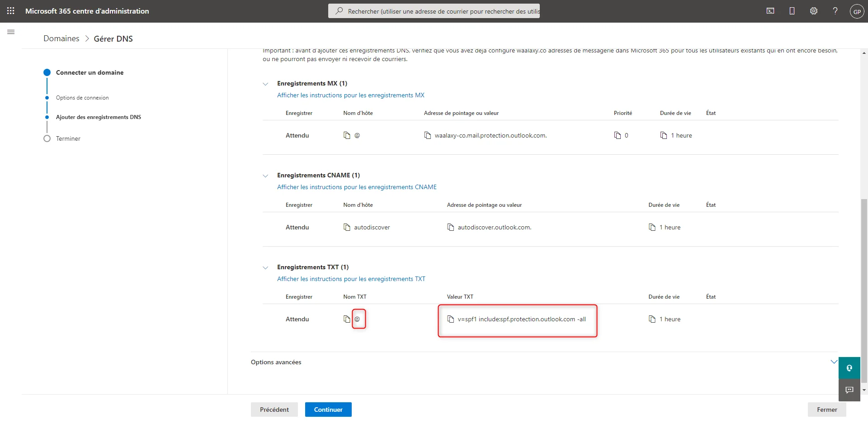
Task: Copy the MX record 1 heure TTL
Action: coord(664,135)
